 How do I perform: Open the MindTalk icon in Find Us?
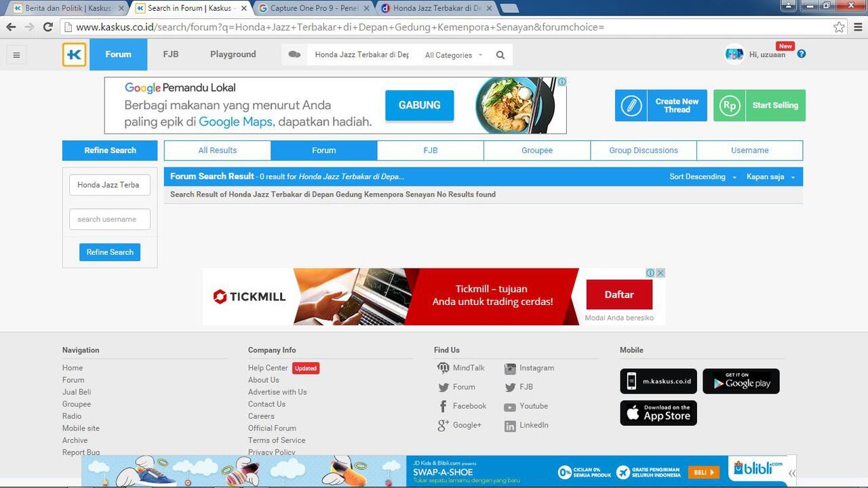click(443, 368)
